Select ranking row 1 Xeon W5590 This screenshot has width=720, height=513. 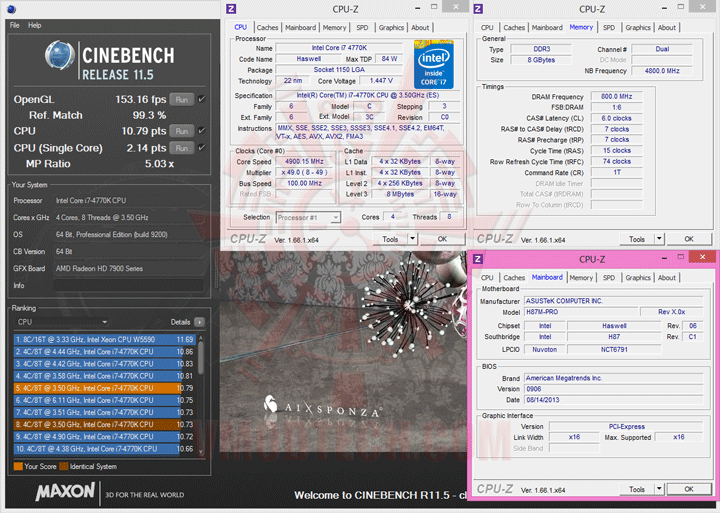(x=105, y=339)
